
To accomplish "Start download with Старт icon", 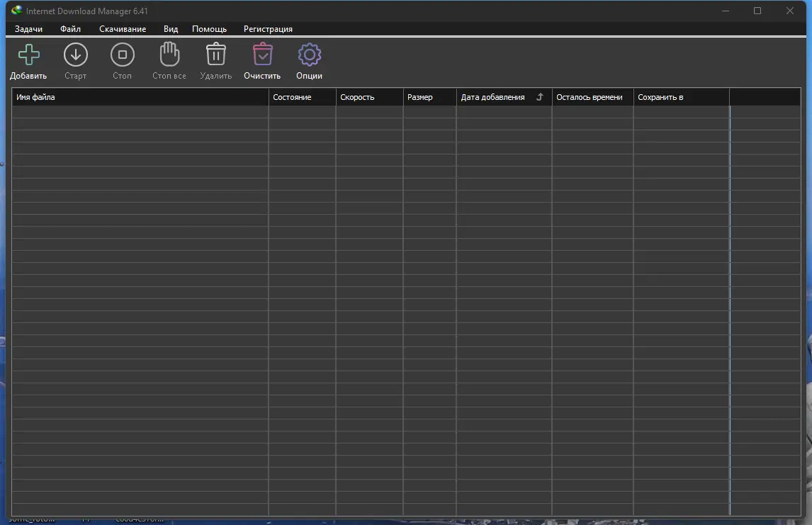I will 76,55.
